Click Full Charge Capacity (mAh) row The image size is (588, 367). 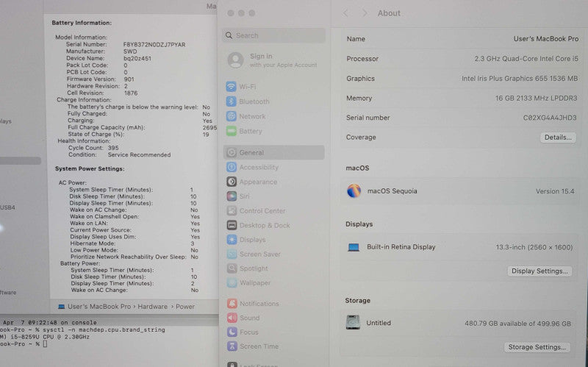142,127
